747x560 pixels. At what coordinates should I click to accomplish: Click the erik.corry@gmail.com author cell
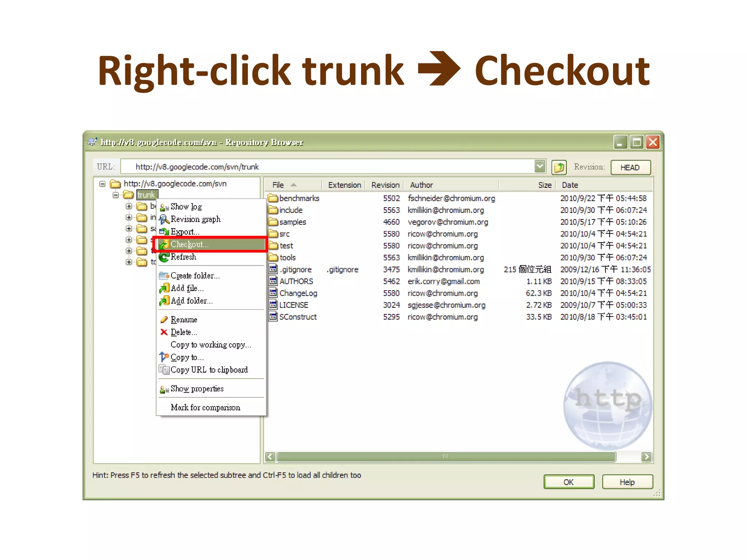(444, 281)
